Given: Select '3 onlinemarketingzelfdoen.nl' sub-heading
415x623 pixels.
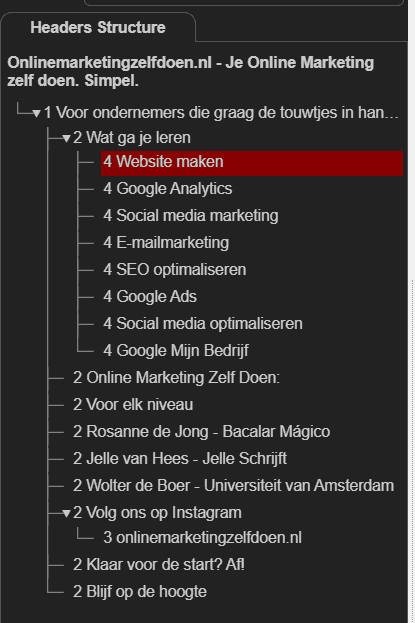Looking at the screenshot, I should click(202, 538).
